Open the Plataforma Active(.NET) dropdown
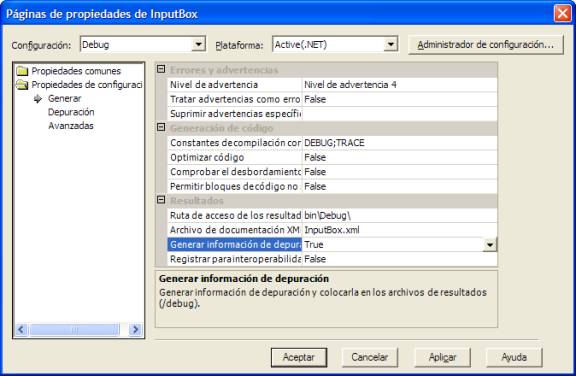The height and width of the screenshot is (376, 576). pyautogui.click(x=391, y=44)
